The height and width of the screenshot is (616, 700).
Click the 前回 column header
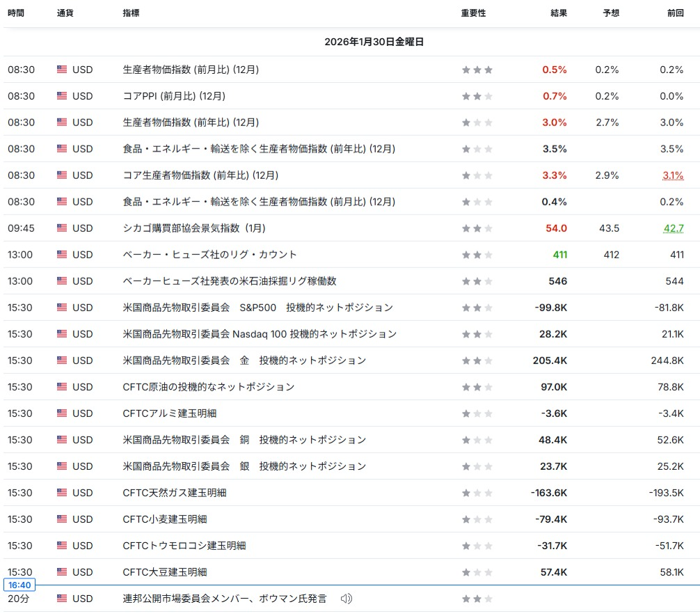pos(675,13)
